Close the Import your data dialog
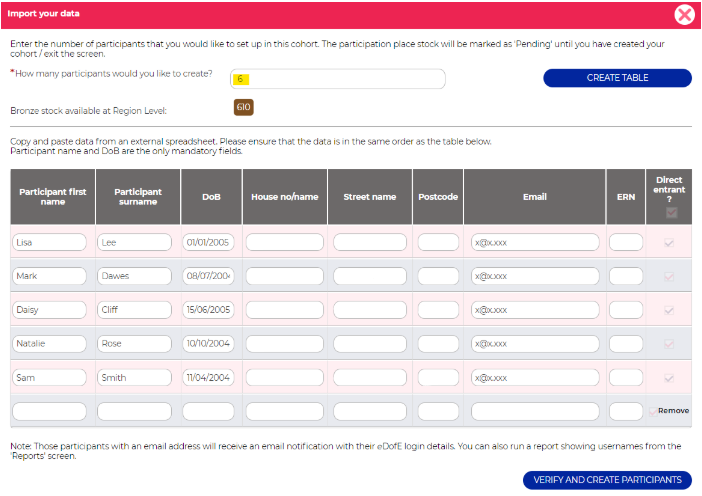The image size is (702, 496). [x=684, y=14]
